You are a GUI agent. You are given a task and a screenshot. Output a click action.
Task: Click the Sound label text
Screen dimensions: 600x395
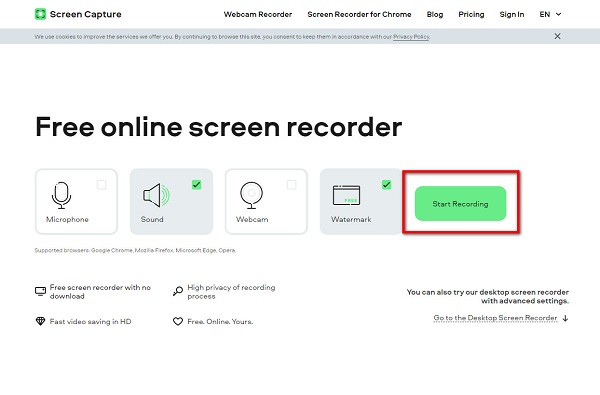152,219
